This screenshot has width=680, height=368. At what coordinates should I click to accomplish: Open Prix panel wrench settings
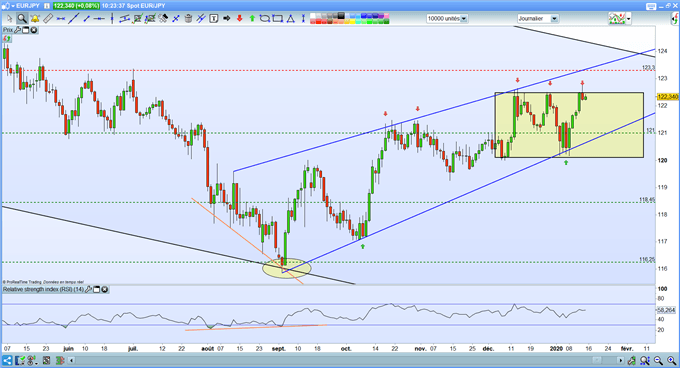coord(17,30)
